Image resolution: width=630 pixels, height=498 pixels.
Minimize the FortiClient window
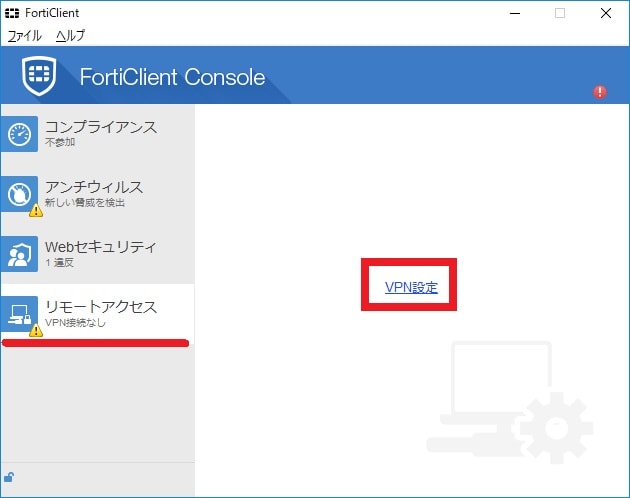(x=515, y=13)
